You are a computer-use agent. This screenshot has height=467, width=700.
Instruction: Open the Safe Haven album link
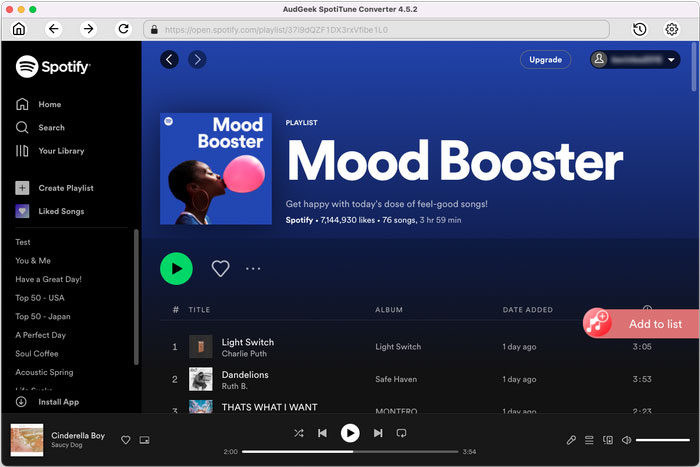point(396,379)
